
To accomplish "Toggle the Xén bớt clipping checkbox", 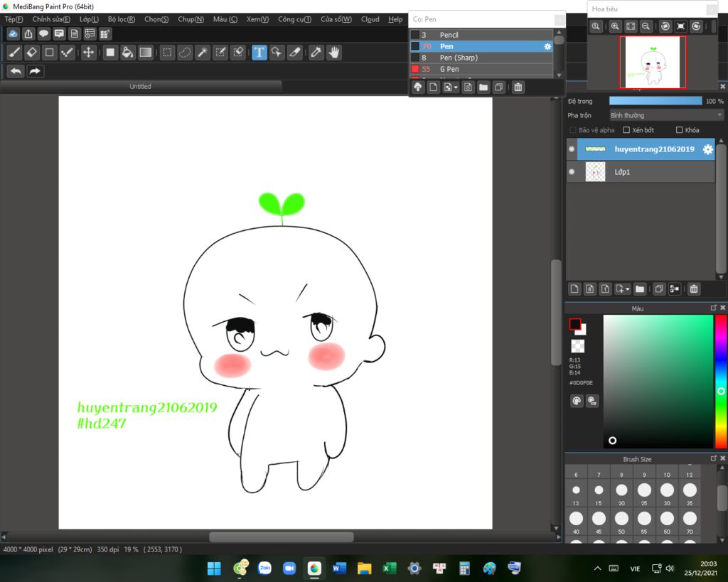I will pos(626,130).
